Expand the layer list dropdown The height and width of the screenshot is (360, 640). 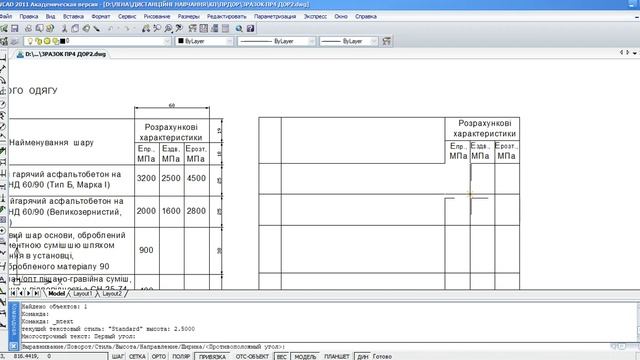tap(167, 41)
